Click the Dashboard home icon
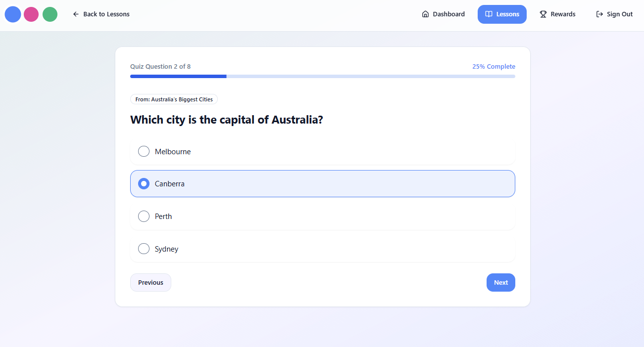 click(425, 14)
